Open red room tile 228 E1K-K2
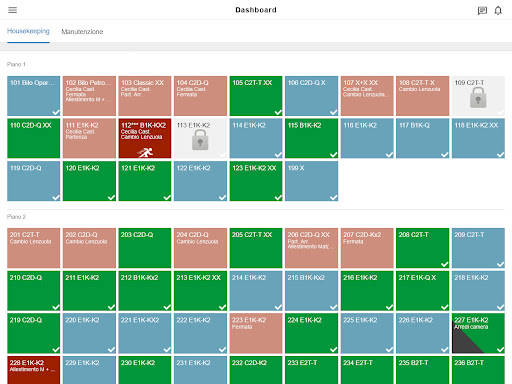Screen dimensions: 512x384 [34, 370]
